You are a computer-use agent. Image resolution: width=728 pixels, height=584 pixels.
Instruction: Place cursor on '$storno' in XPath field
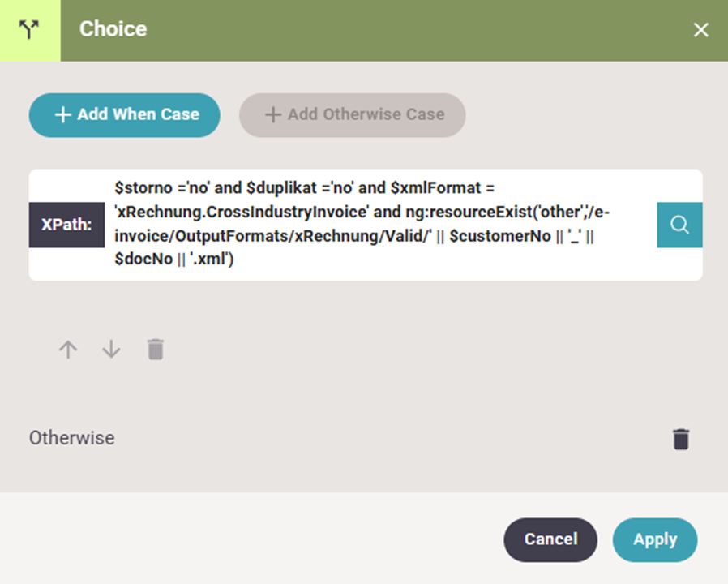(138, 188)
